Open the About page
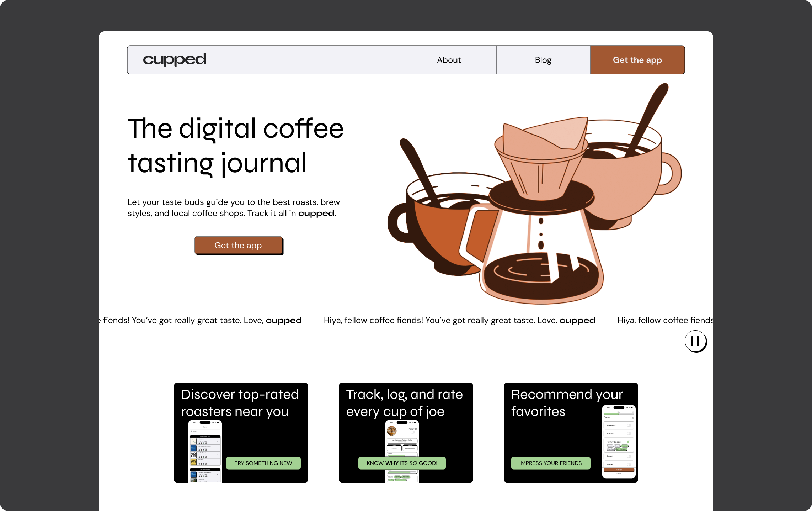 pyautogui.click(x=449, y=60)
